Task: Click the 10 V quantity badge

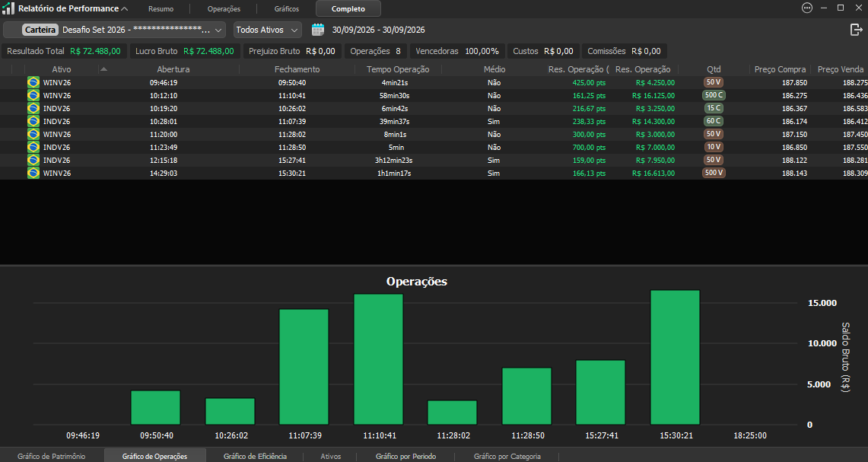Action: pos(714,147)
